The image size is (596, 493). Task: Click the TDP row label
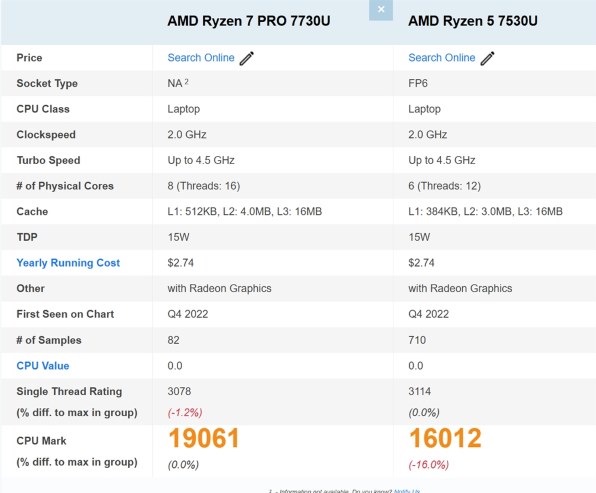pos(27,237)
